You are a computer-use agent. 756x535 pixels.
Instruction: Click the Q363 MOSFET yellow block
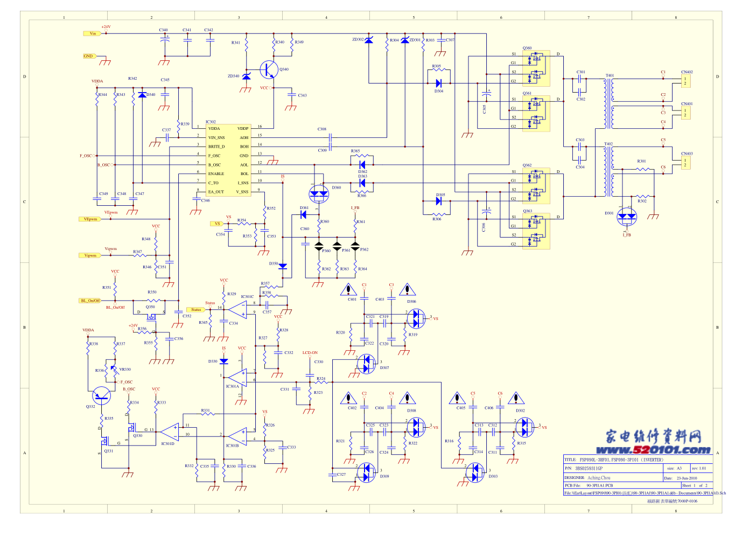coord(536,231)
